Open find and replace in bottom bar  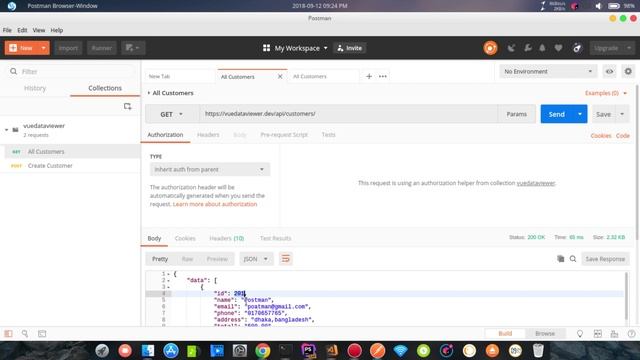25,333
